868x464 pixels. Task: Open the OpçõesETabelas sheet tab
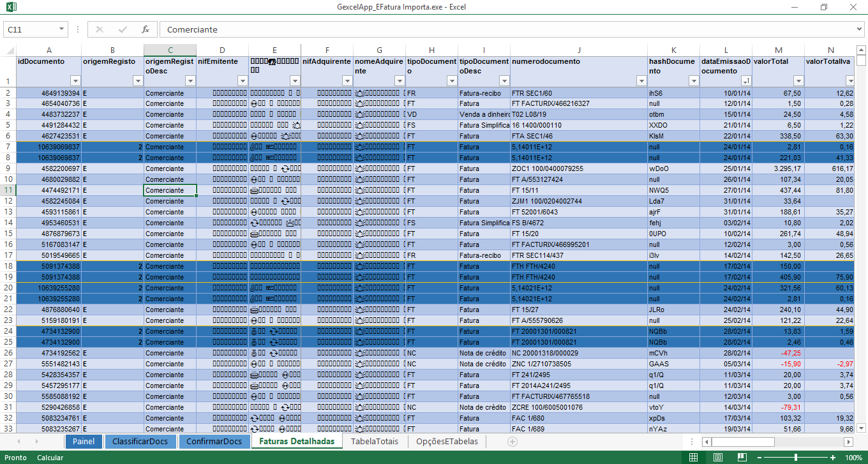(x=447, y=441)
